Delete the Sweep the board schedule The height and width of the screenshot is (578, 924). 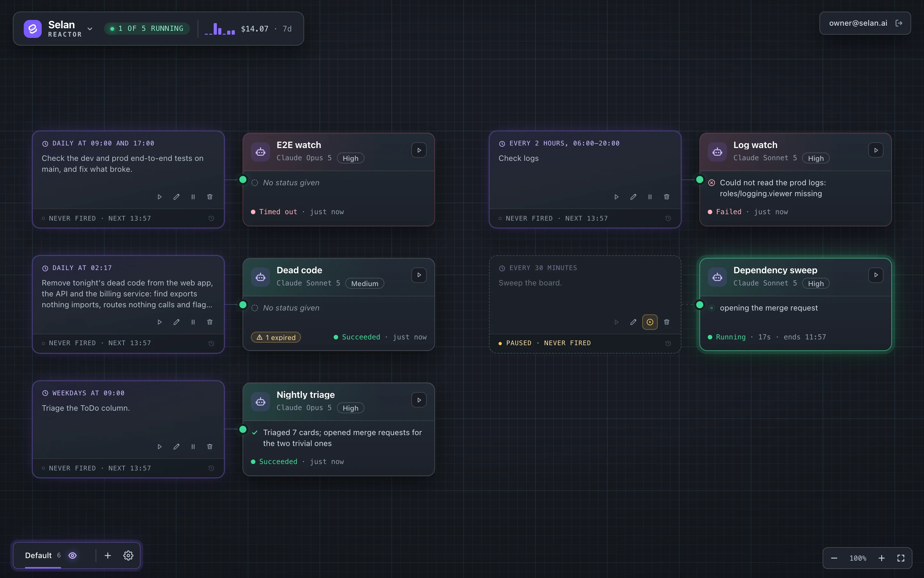point(666,322)
